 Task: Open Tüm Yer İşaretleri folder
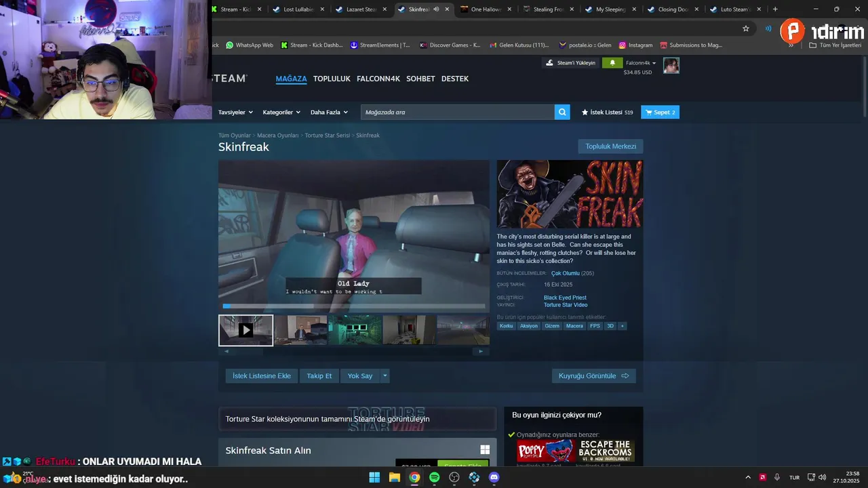(x=835, y=45)
